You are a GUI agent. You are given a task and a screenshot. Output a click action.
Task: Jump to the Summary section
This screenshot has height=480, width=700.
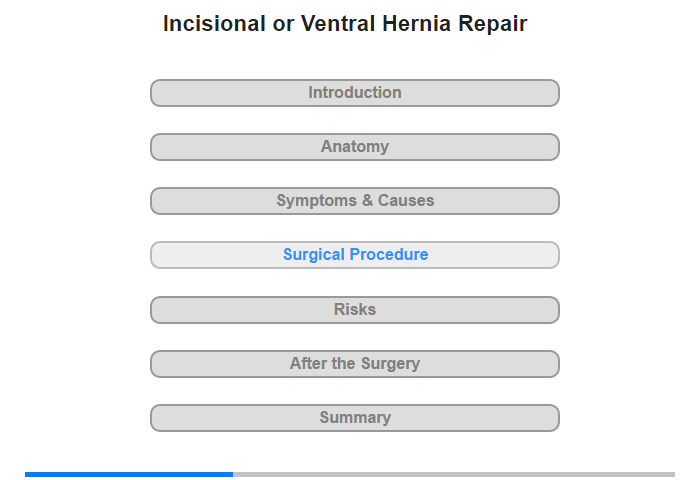tap(354, 418)
